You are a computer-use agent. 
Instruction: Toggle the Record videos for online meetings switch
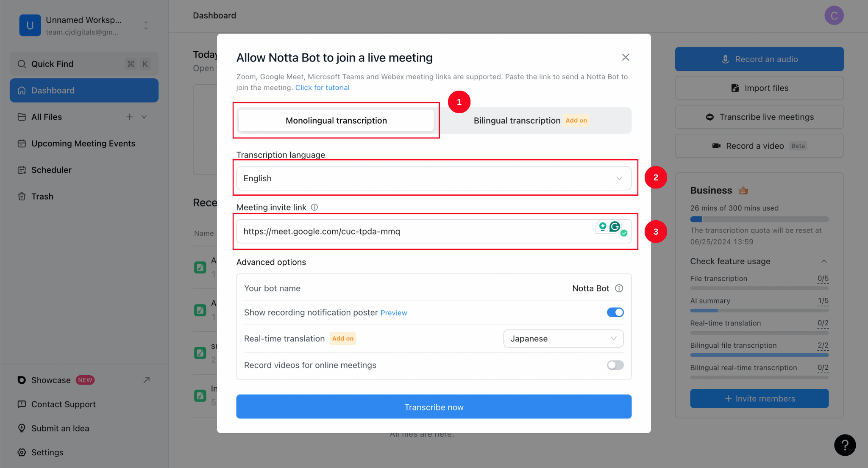point(615,364)
